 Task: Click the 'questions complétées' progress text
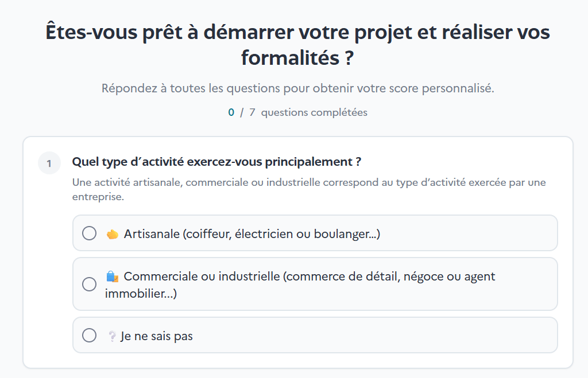[314, 112]
